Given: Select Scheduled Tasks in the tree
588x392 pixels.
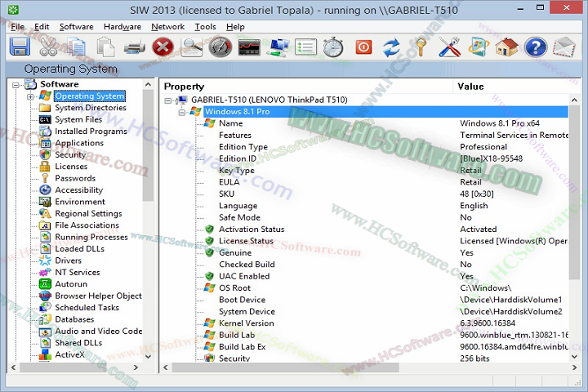Looking at the screenshot, I should tap(87, 308).
